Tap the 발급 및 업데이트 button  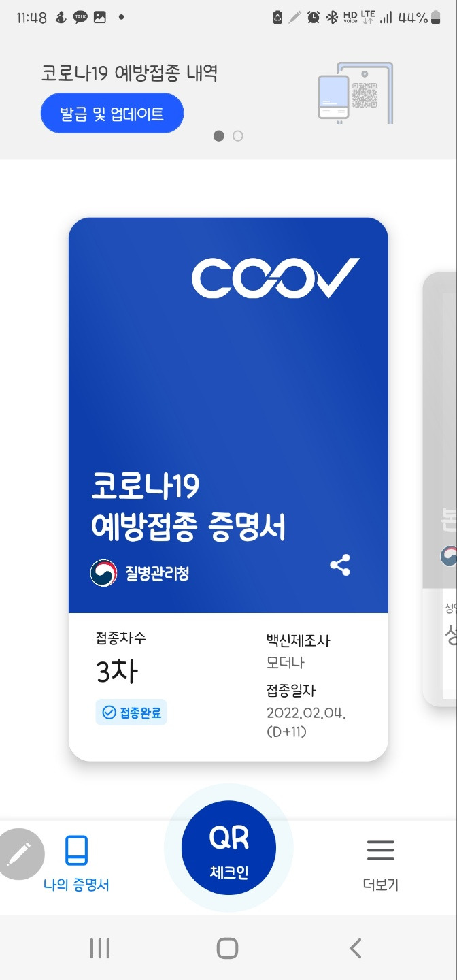[112, 113]
